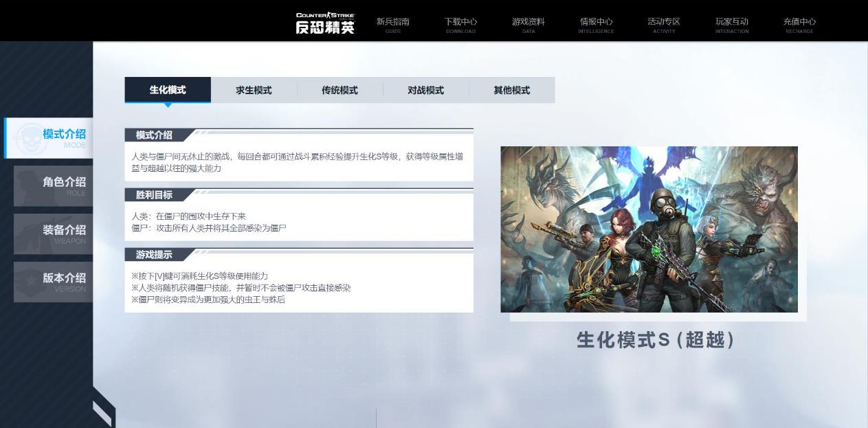Viewport: 868px width, 428px height.
Task: Click the tip line ※僵尸则将变异成为更加强大的虫王
Action: (208, 300)
